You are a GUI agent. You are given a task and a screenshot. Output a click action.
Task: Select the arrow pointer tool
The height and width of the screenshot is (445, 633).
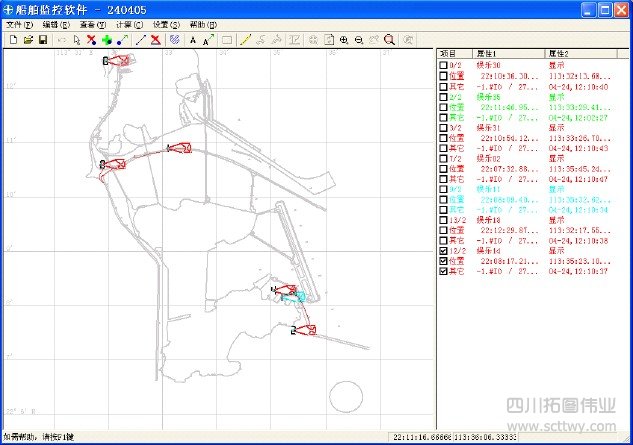coord(76,40)
